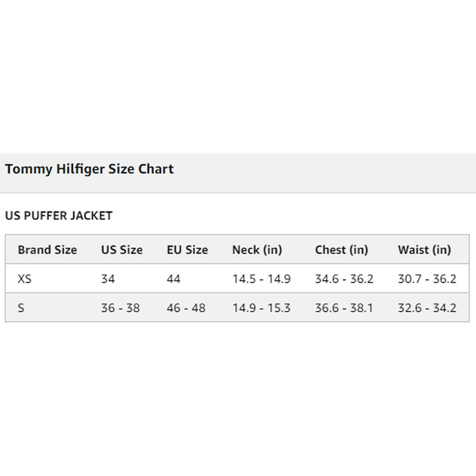Click EU size 44 in XS row
The height and width of the screenshot is (476, 476).
click(x=174, y=279)
